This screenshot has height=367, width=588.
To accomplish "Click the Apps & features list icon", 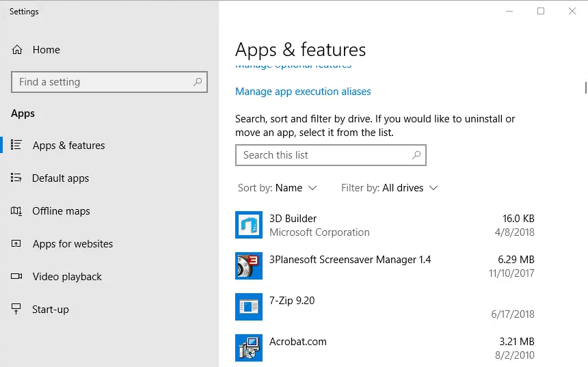I will 16,145.
